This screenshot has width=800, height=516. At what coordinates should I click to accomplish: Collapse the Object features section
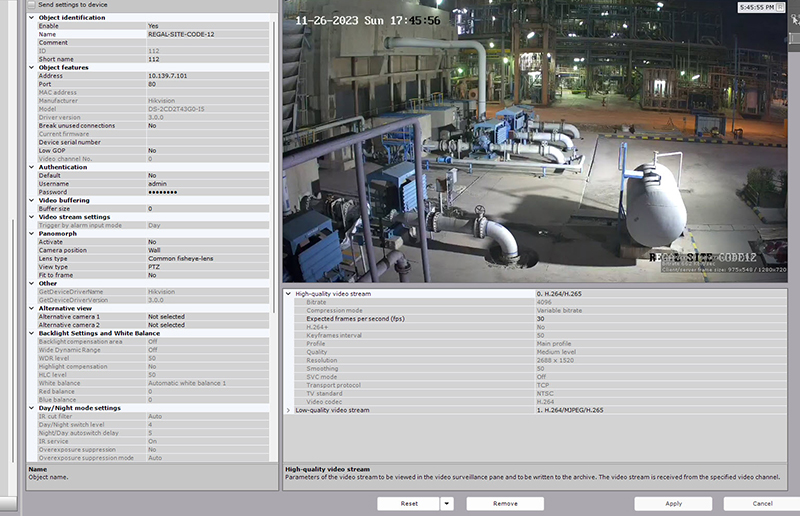[31, 68]
